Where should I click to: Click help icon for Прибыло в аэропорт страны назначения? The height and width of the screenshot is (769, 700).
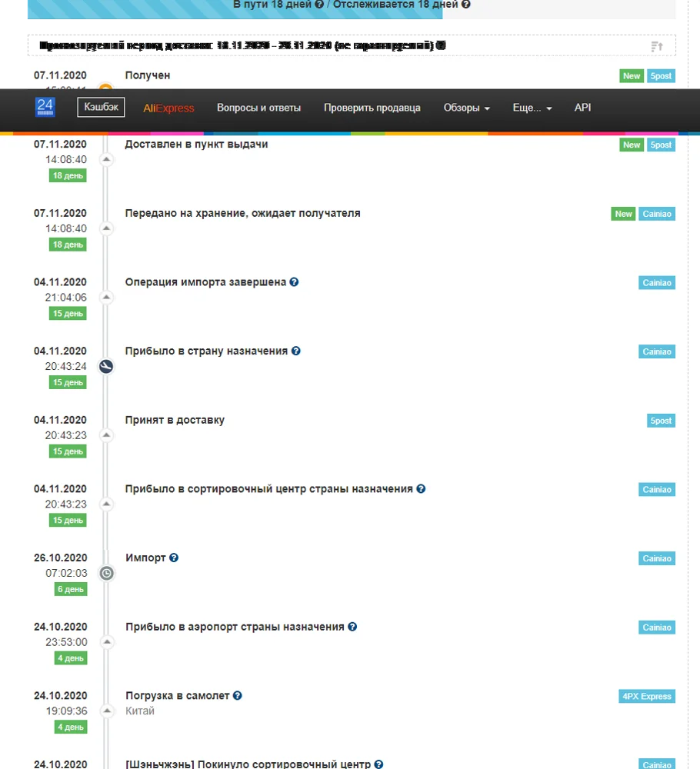coord(352,627)
